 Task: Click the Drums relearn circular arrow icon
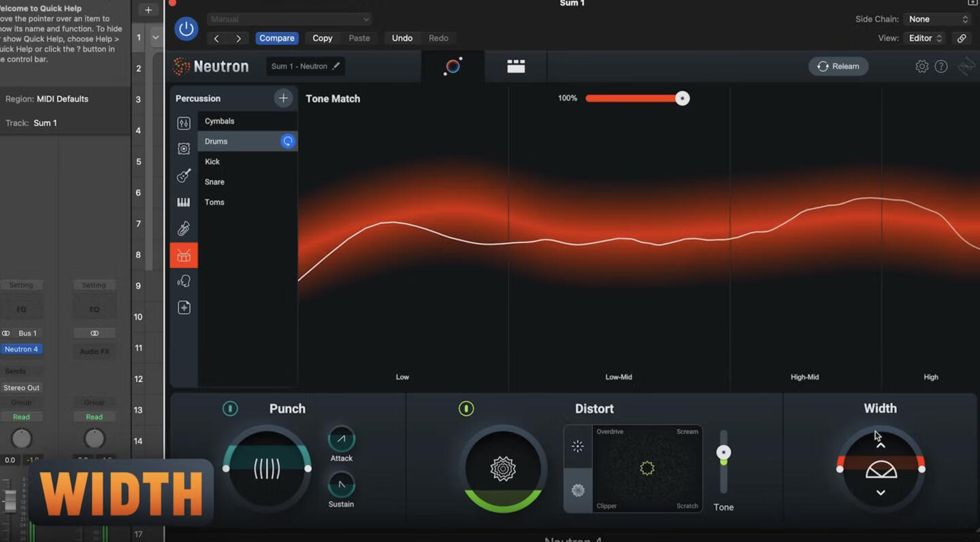click(x=288, y=141)
